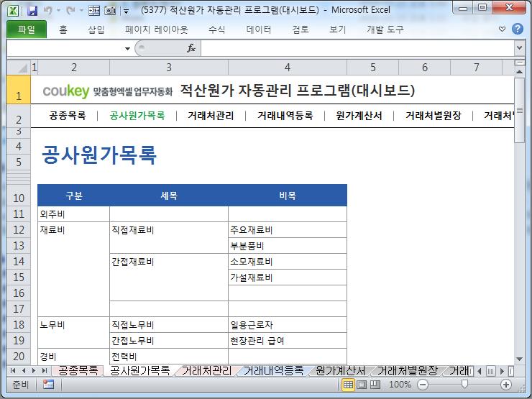Save the workbook with the floppy disk icon
532x399 pixels.
point(32,11)
